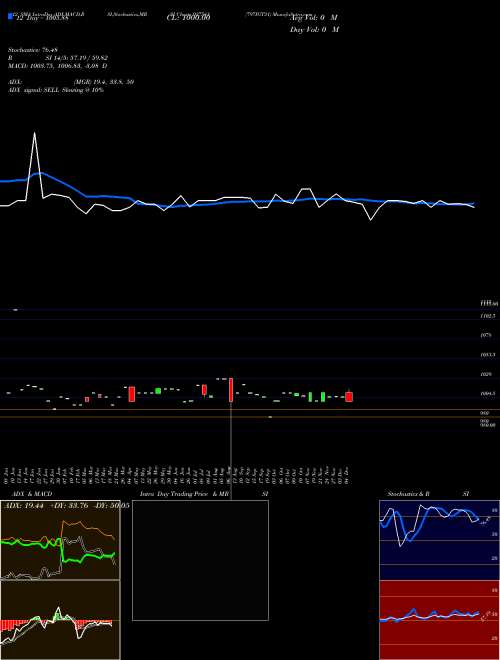
Task: Click the last red candlestick on the right
Action: coord(349,396)
